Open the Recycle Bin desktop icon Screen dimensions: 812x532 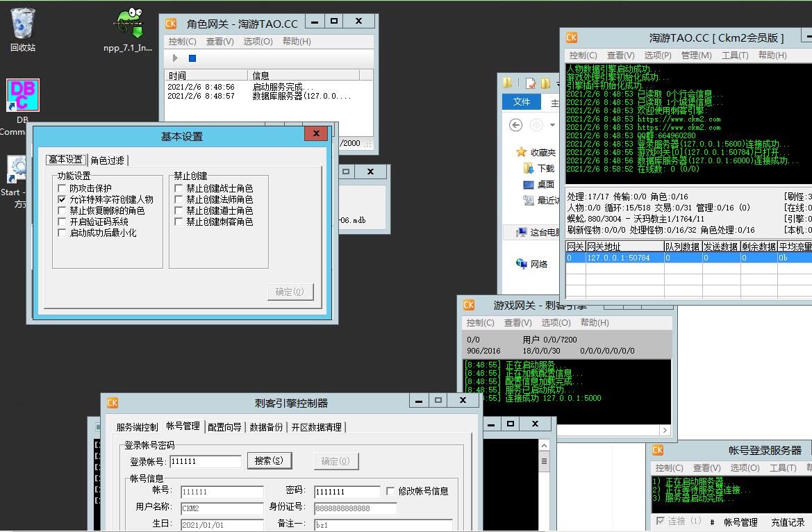23,28
